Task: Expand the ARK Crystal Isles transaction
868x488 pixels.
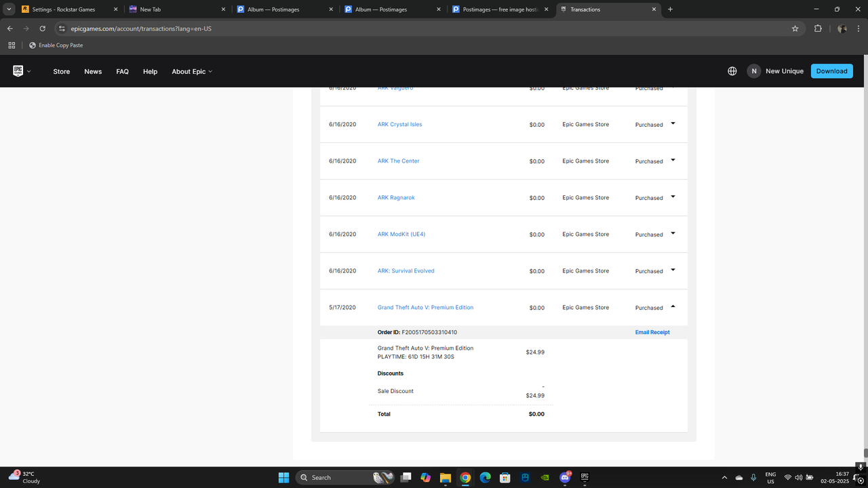Action: (673, 123)
